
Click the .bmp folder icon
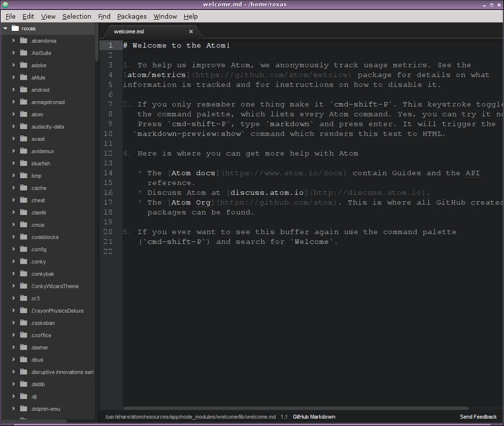pyautogui.click(x=24, y=175)
